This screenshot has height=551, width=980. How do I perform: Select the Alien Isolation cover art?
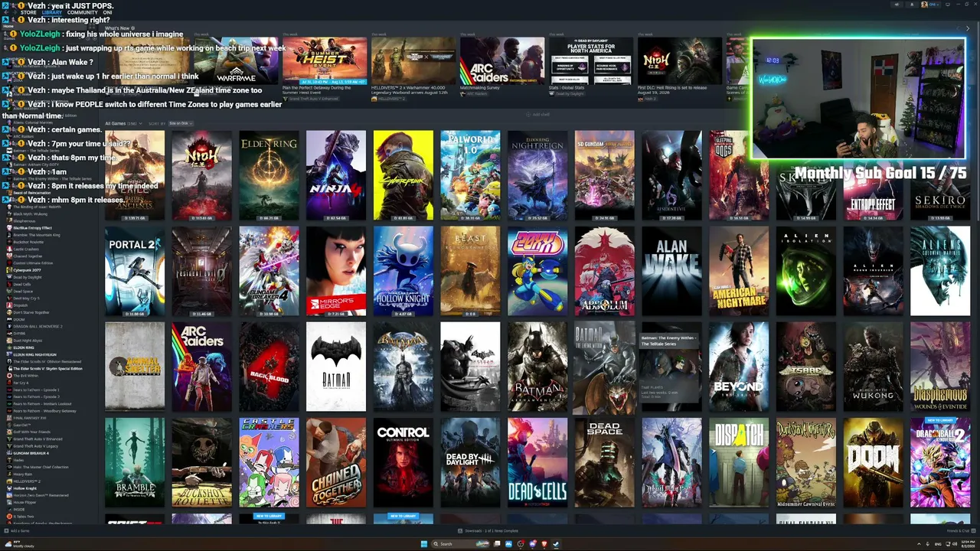pos(806,271)
